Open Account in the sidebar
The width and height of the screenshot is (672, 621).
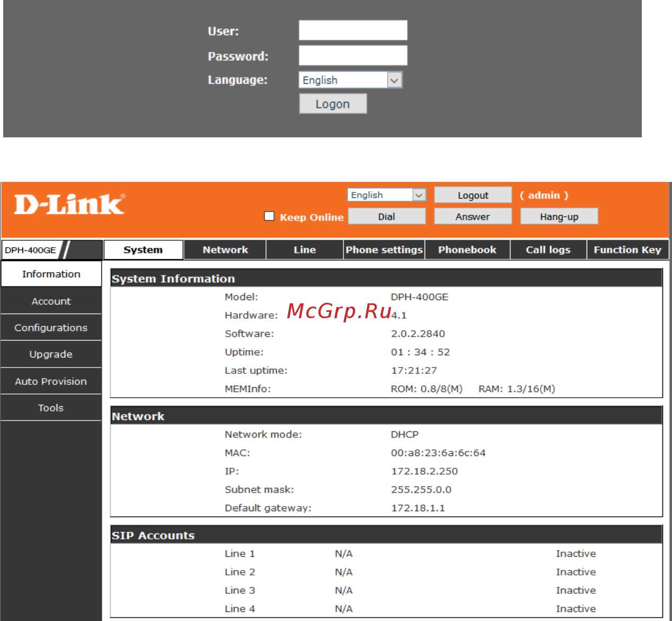pos(51,301)
